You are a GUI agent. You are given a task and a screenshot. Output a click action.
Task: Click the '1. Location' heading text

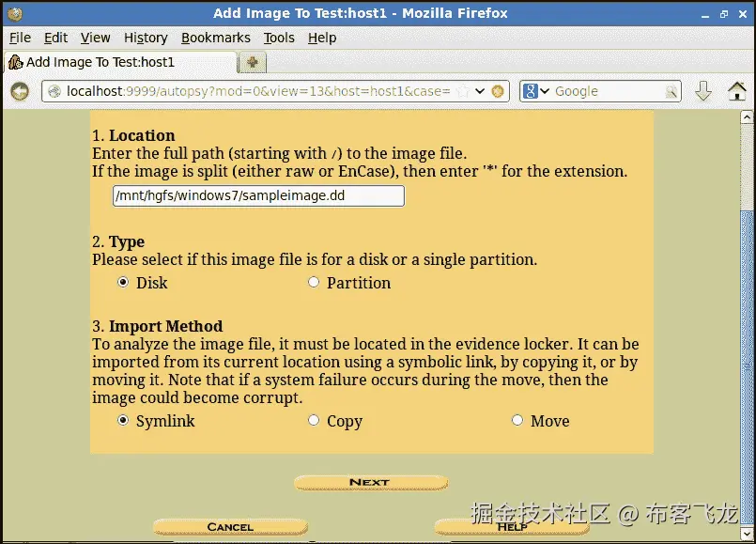[x=133, y=135]
